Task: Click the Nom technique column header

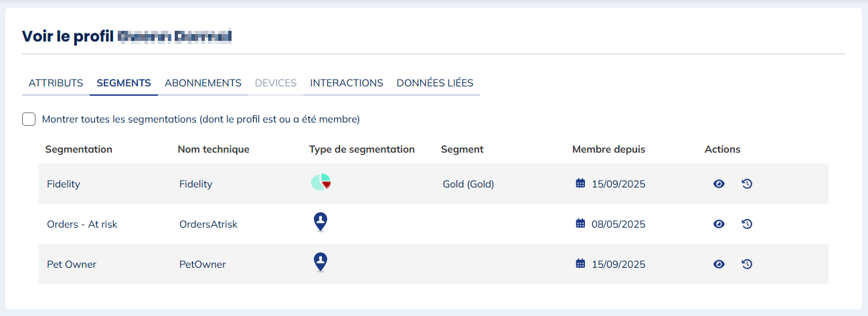Action: 213,149
